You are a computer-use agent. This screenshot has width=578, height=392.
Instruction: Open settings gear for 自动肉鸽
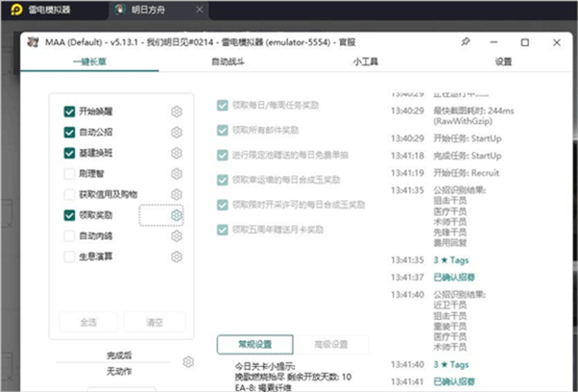pyautogui.click(x=176, y=236)
